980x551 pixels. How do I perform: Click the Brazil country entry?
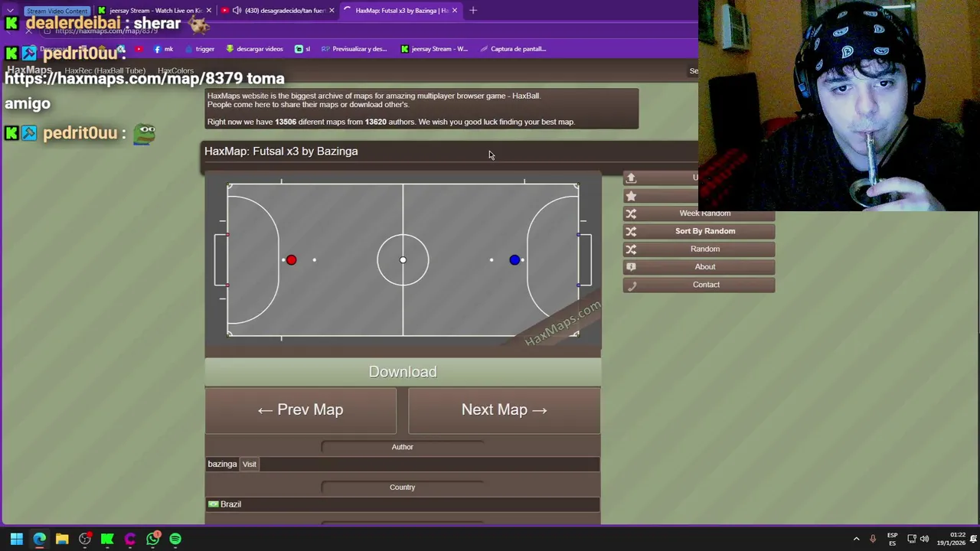[x=403, y=504]
